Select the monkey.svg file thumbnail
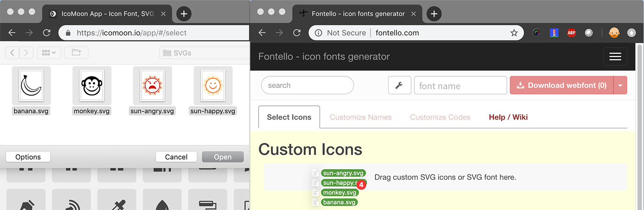This screenshot has width=644, height=210. (x=92, y=85)
